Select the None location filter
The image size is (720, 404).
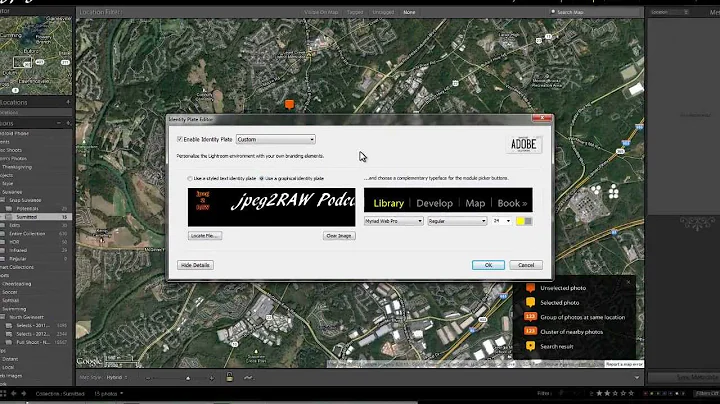pos(409,12)
